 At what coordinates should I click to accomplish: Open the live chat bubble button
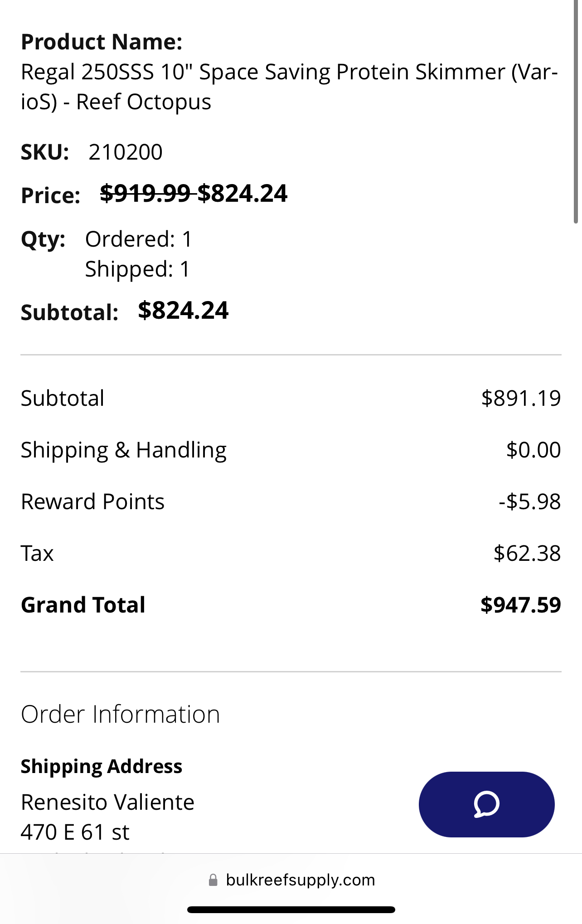pyautogui.click(x=486, y=804)
